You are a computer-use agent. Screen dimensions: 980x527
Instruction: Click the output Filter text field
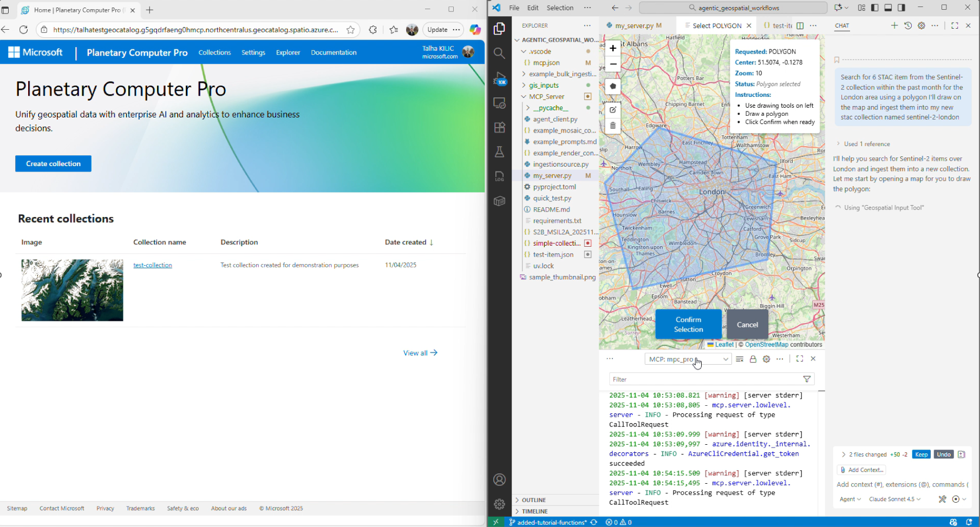coord(705,379)
